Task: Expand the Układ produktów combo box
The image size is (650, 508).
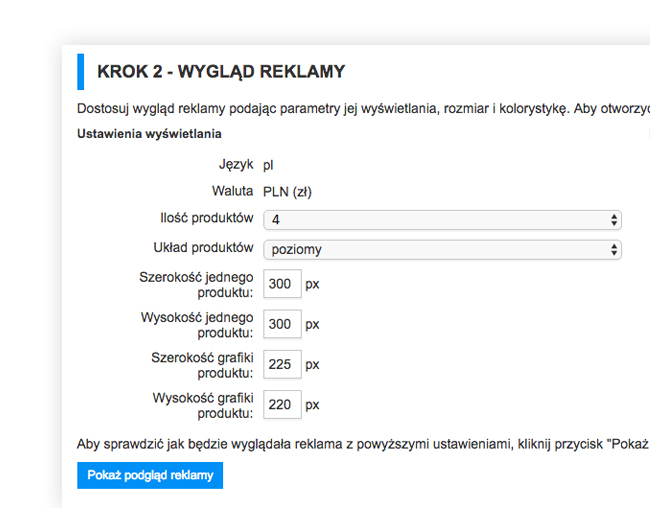Action: pyautogui.click(x=442, y=250)
